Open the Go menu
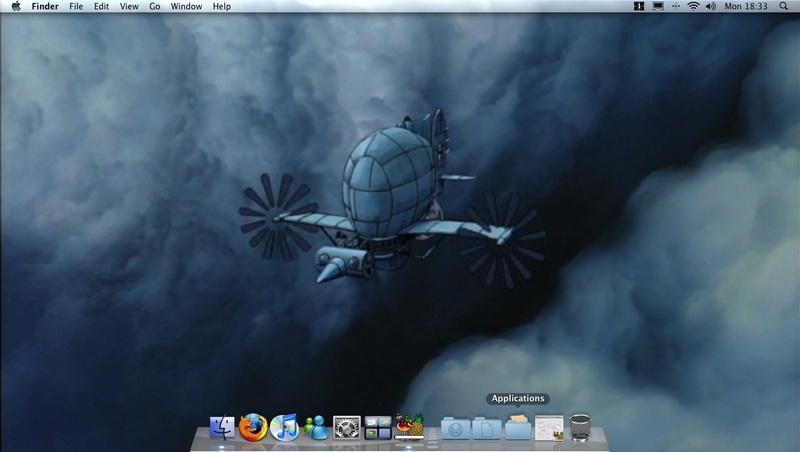Viewport: 800px width, 452px height. point(155,6)
